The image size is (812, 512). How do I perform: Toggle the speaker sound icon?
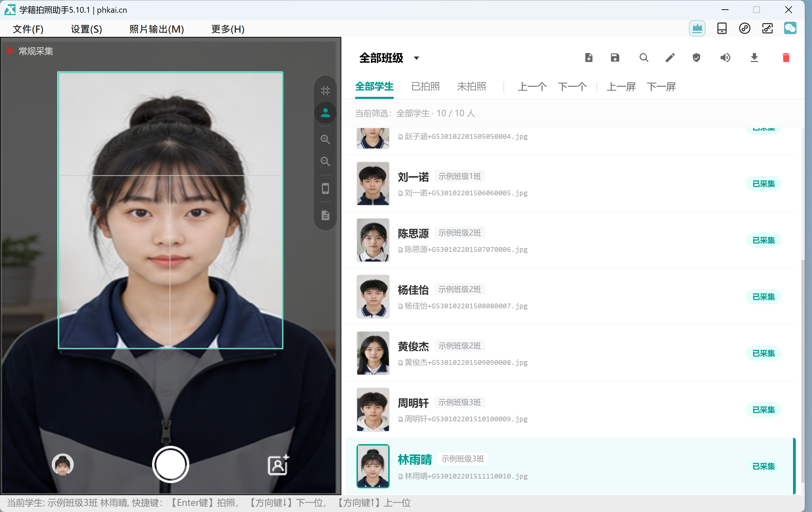pos(725,58)
